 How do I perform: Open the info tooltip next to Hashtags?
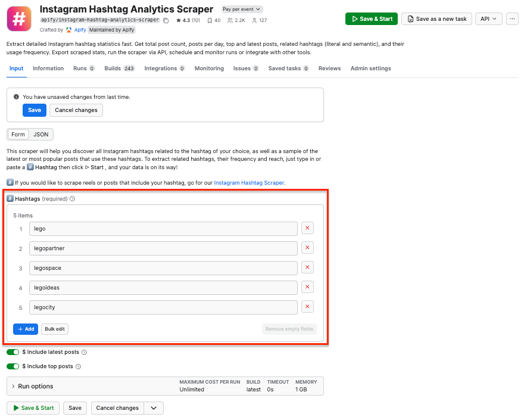point(72,198)
